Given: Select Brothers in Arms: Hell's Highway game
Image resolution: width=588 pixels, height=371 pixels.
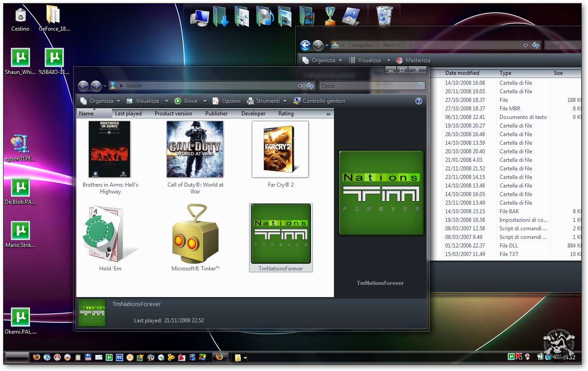Looking at the screenshot, I should [x=110, y=158].
